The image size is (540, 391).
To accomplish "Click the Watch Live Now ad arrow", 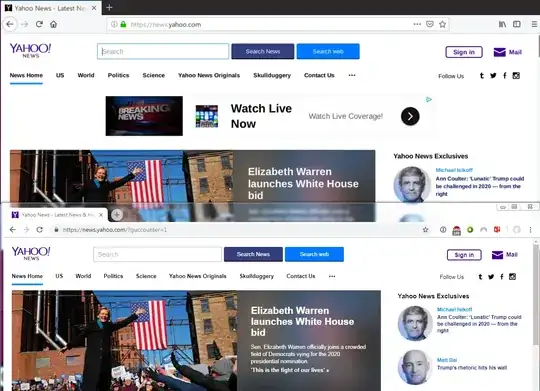I will tap(410, 116).
